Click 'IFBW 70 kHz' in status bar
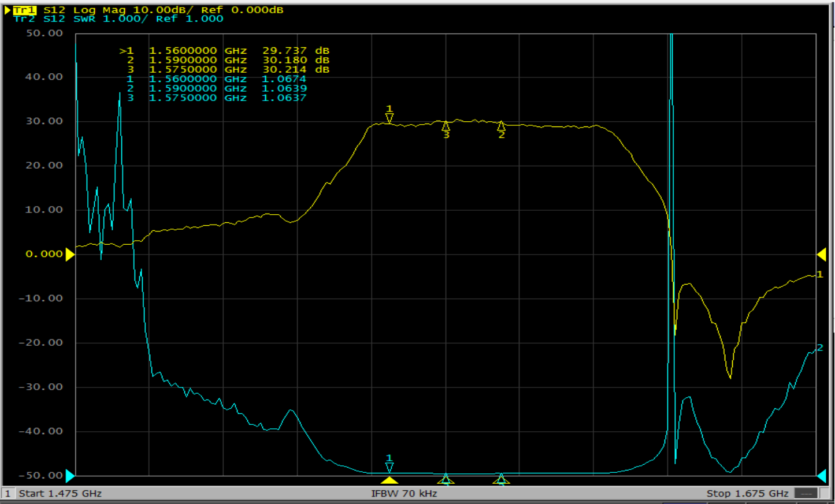This screenshot has height=504, width=835. (404, 493)
